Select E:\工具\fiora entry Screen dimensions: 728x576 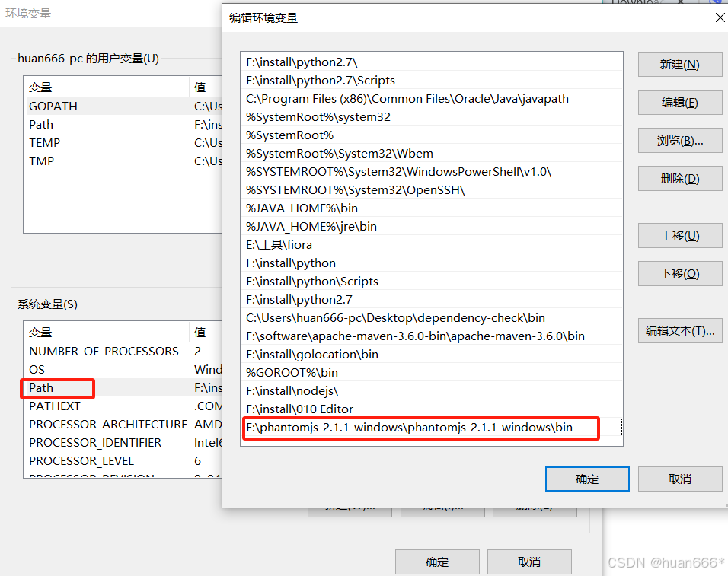[432, 245]
